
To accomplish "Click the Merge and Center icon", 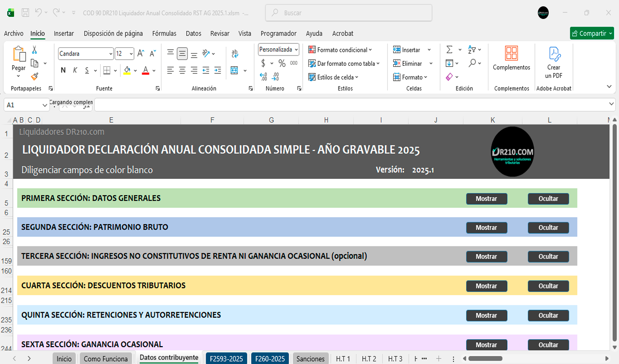I will pyautogui.click(x=235, y=71).
